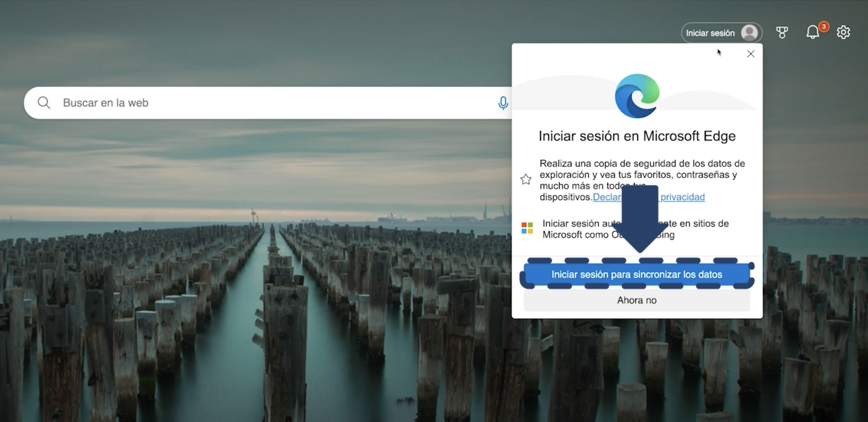Viewport: 868px width, 422px height.
Task: Click Iniciar sesión para sincronizar los datos
Action: pyautogui.click(x=637, y=274)
